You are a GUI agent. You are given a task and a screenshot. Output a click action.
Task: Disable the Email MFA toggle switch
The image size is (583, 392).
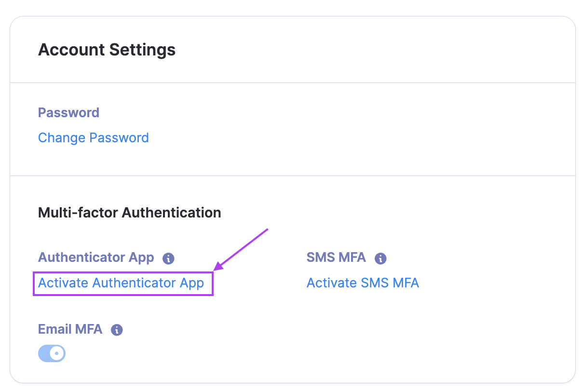tap(52, 353)
